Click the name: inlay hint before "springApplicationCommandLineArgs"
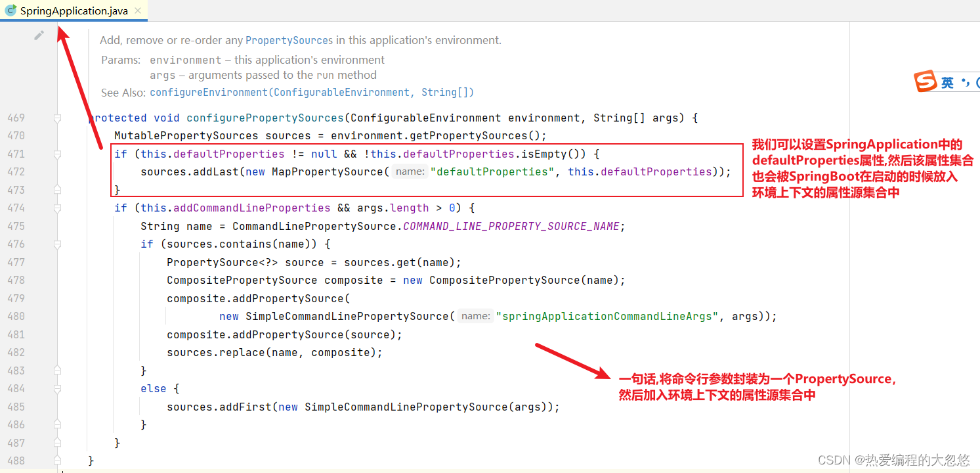The image size is (980, 473). coord(476,317)
